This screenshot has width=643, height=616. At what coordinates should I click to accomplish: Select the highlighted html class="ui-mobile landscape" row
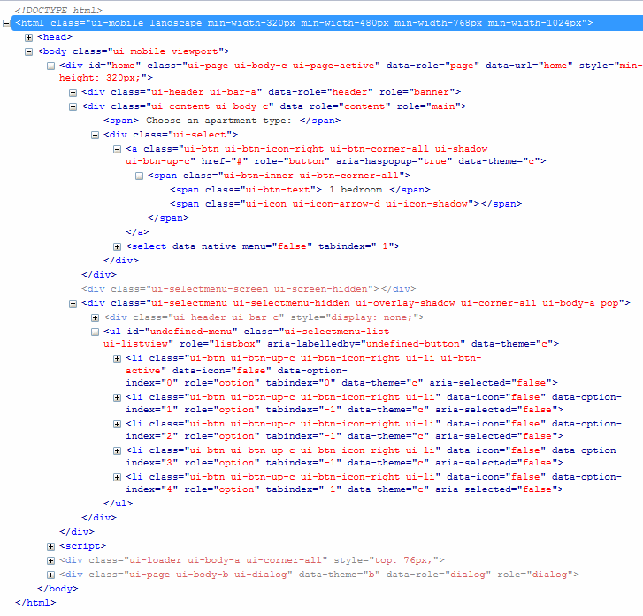tap(327, 23)
